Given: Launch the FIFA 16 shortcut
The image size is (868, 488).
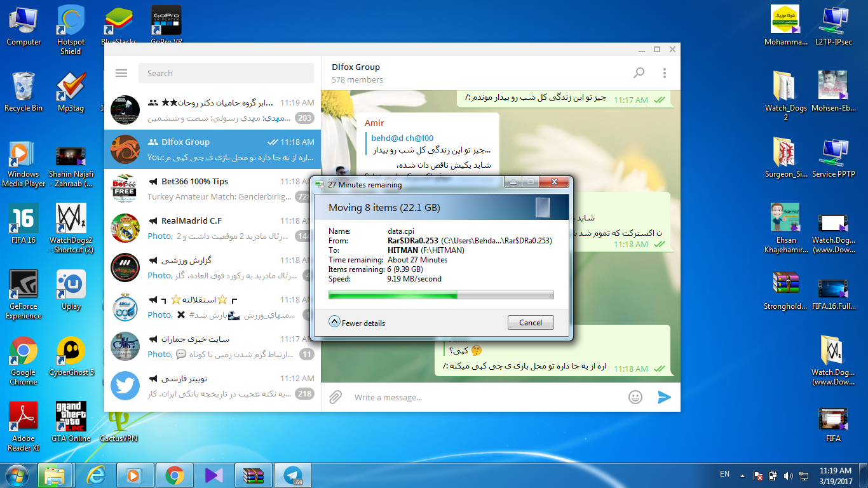Looking at the screenshot, I should click(x=24, y=224).
